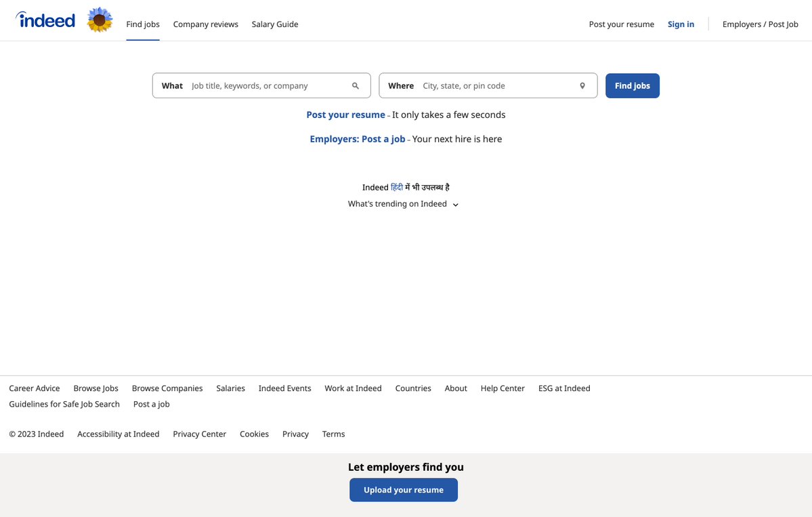Screen dimensions: 812x517
Task: Go to Salary Guide
Action: coord(275,24)
